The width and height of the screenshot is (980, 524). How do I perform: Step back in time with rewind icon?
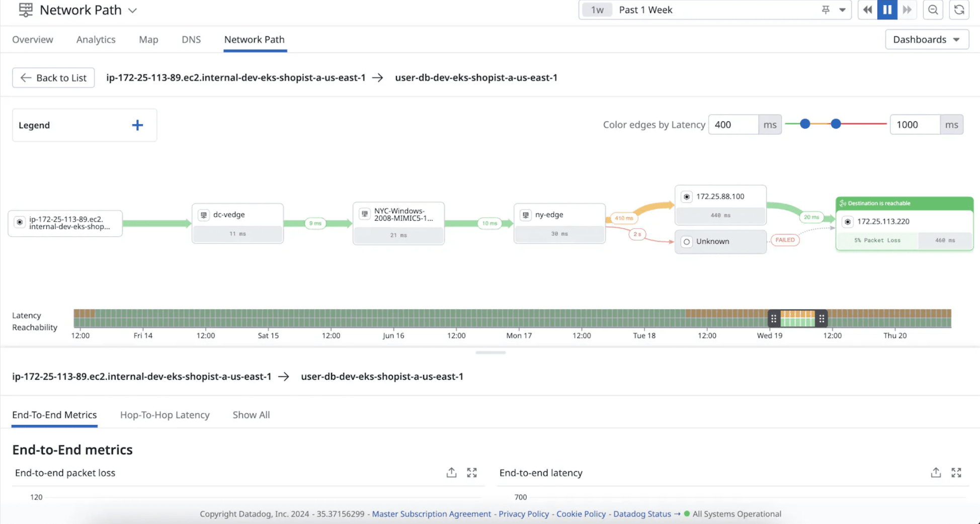click(x=867, y=10)
